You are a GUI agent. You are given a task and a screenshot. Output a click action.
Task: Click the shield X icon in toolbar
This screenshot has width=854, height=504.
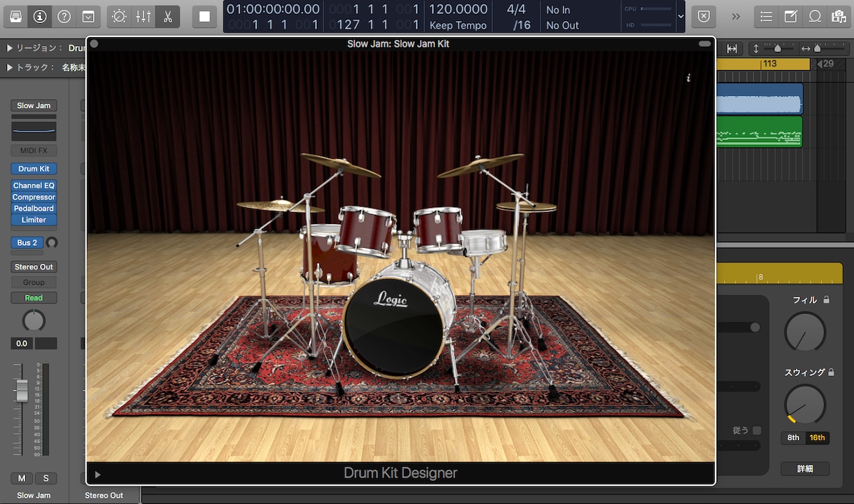[704, 16]
